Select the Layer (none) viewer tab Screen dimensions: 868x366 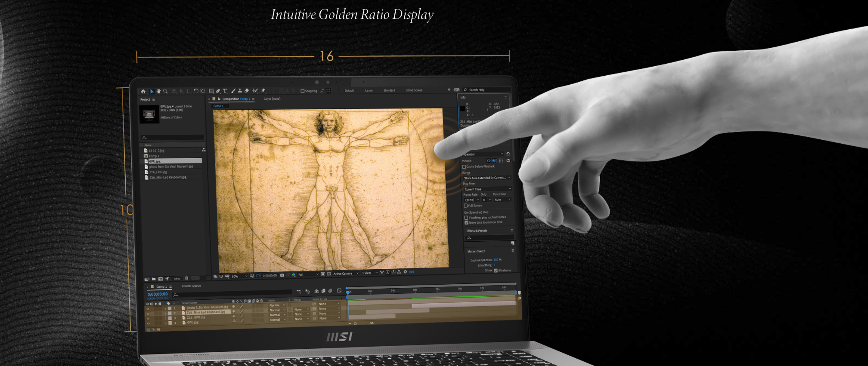pos(272,98)
